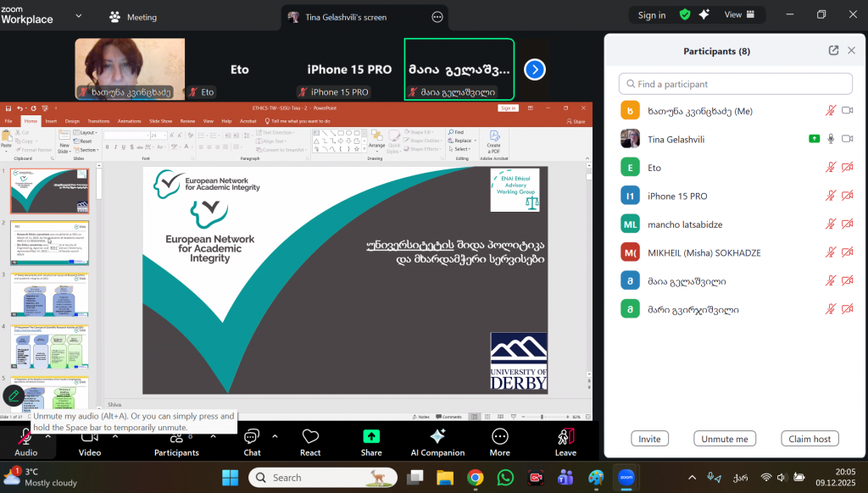Open AI Companion from the toolbar
This screenshot has height=493, width=868.
tap(437, 436)
